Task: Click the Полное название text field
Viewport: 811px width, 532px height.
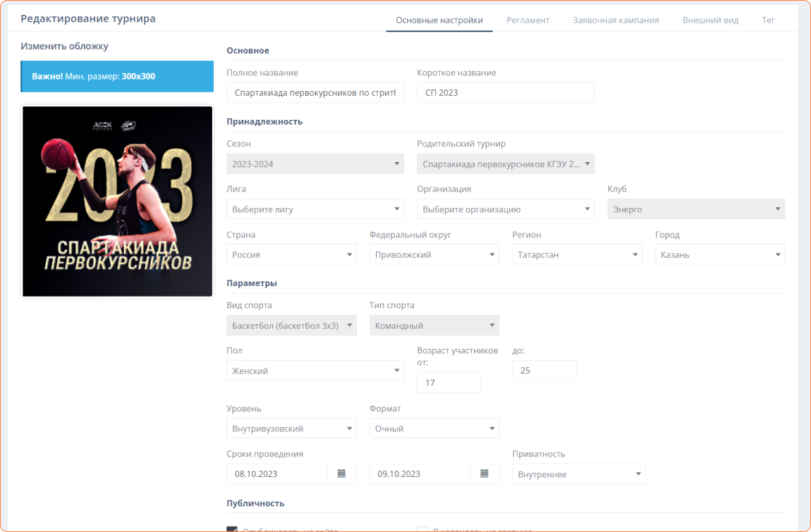Action: 315,92
